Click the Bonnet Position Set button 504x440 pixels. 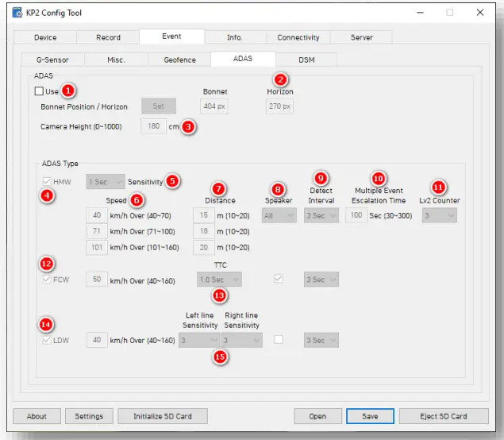pos(159,106)
